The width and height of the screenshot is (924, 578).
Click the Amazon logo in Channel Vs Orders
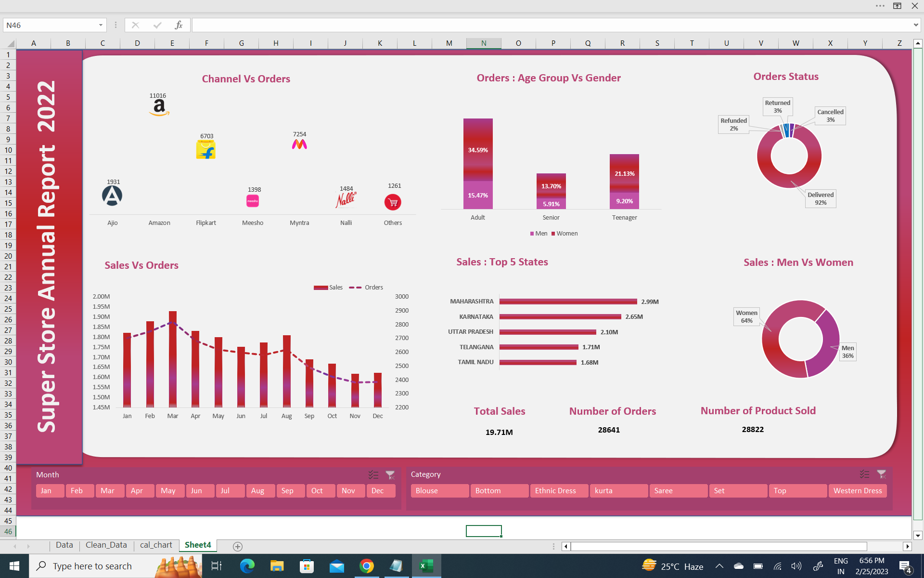tap(159, 107)
